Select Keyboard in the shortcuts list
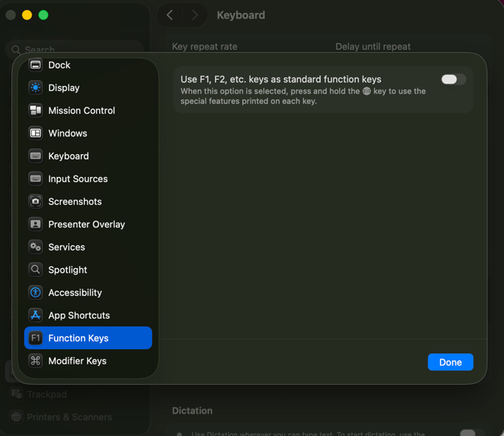 pos(68,156)
